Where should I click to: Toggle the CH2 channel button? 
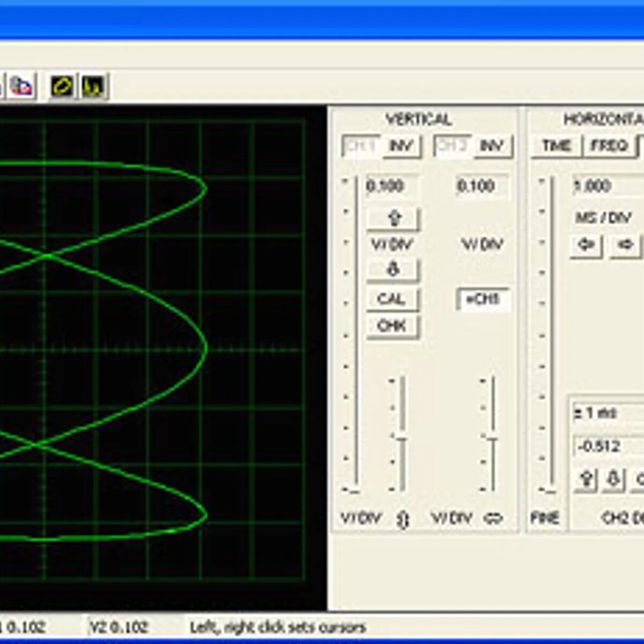click(x=452, y=145)
